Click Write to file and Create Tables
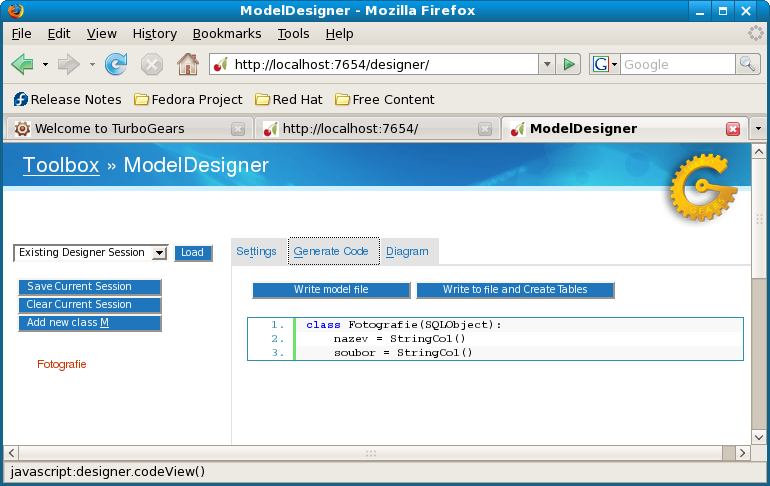 (515, 290)
